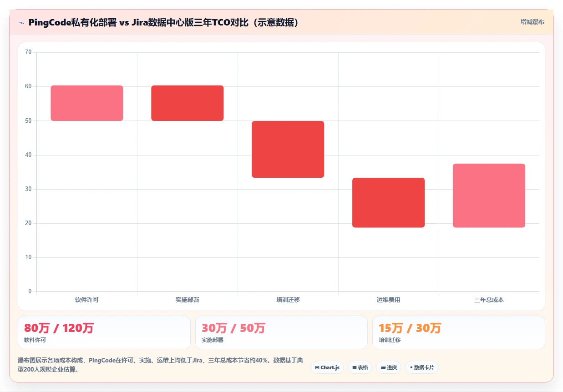Click the 软件许可 x-axis label
The width and height of the screenshot is (563, 392).
click(87, 300)
